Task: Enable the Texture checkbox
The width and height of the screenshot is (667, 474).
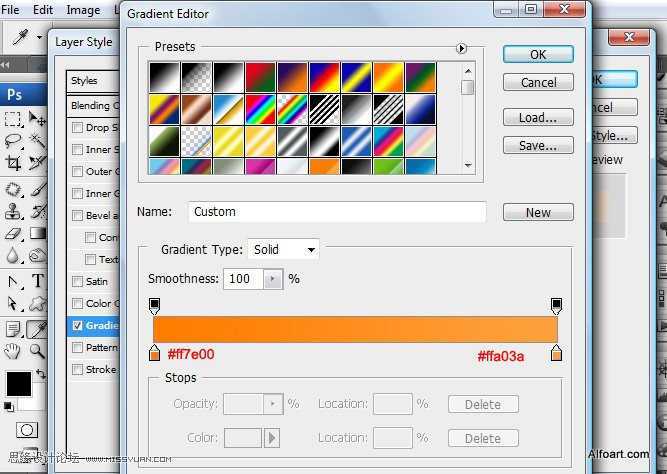Action: click(x=90, y=259)
